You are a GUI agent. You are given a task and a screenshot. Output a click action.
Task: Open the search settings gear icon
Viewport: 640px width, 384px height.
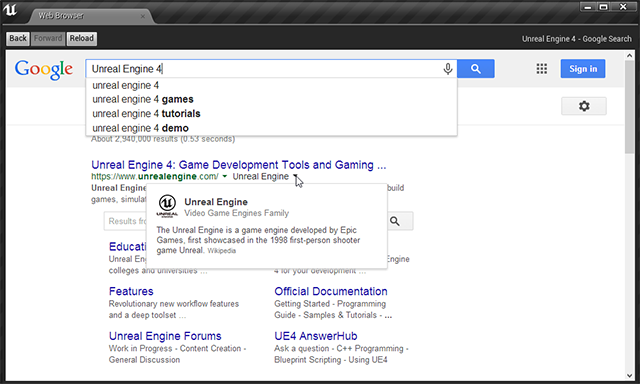click(584, 106)
